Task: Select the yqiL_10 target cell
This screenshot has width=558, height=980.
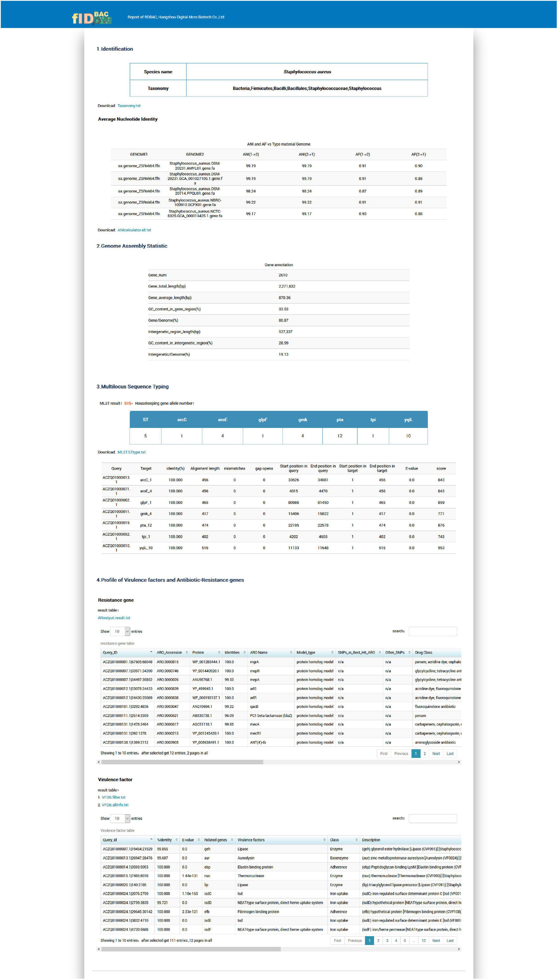Action: point(146,548)
